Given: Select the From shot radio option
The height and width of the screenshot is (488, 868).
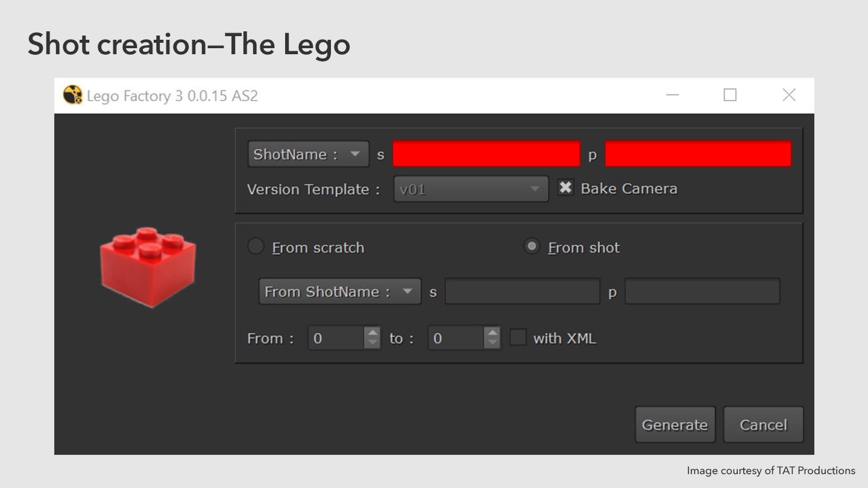Looking at the screenshot, I should 532,246.
